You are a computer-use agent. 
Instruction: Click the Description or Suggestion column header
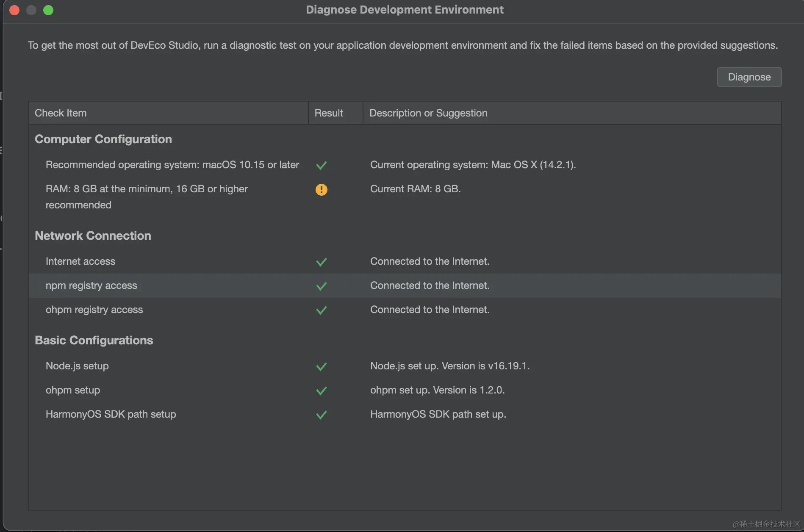[428, 113]
